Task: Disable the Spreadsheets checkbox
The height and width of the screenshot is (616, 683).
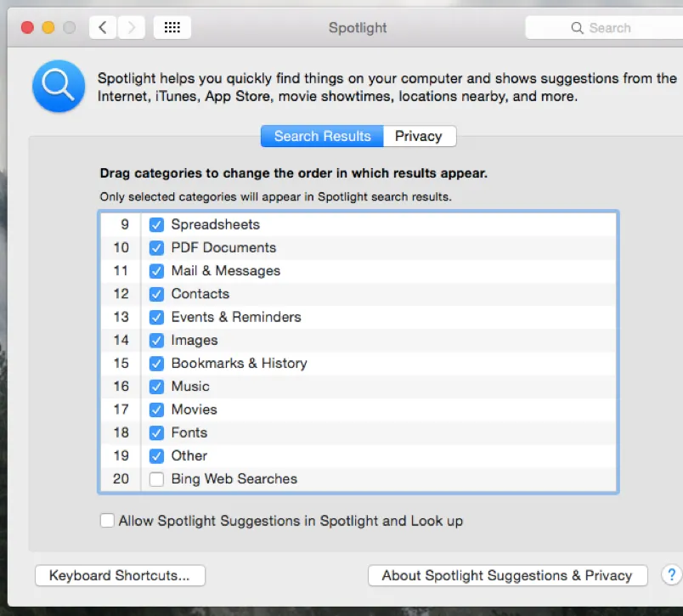Action: point(156,224)
